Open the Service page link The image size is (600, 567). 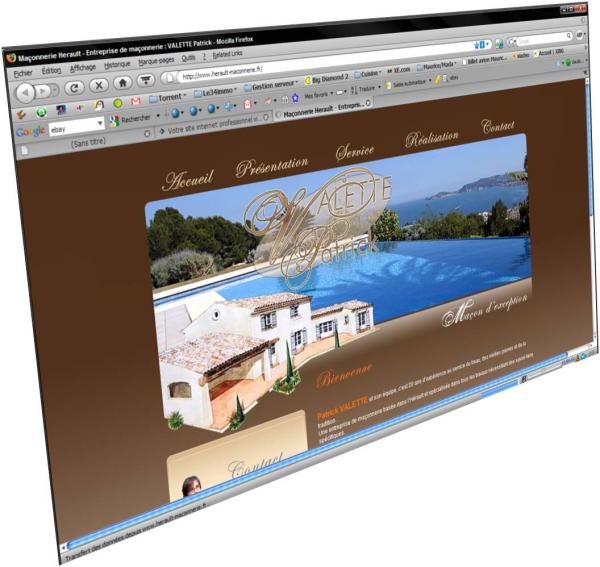click(355, 152)
